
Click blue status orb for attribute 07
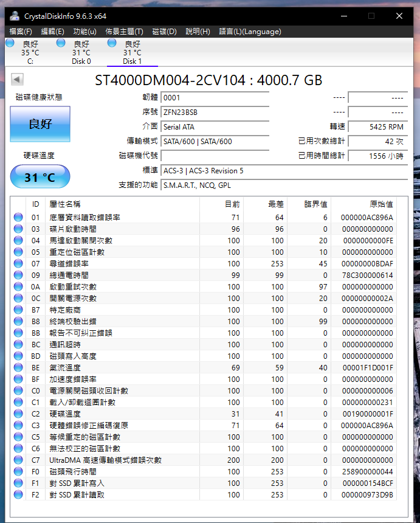click(x=18, y=263)
